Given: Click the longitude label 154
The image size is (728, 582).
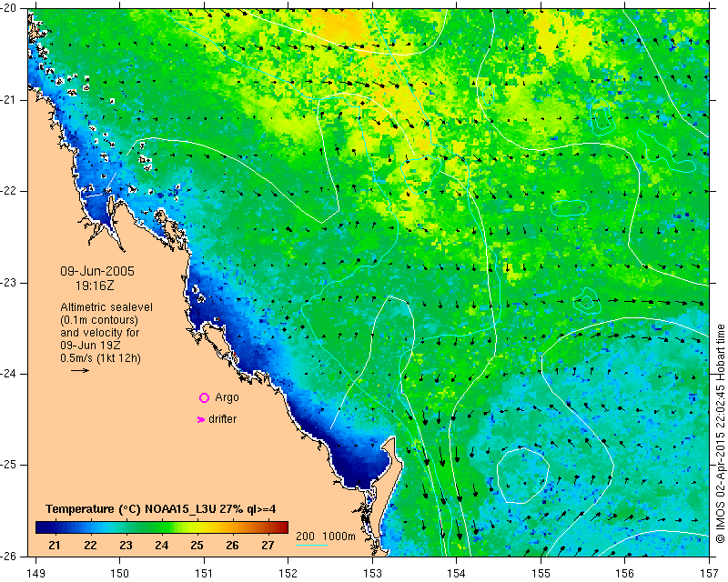Looking at the screenshot, I should pos(457,574).
